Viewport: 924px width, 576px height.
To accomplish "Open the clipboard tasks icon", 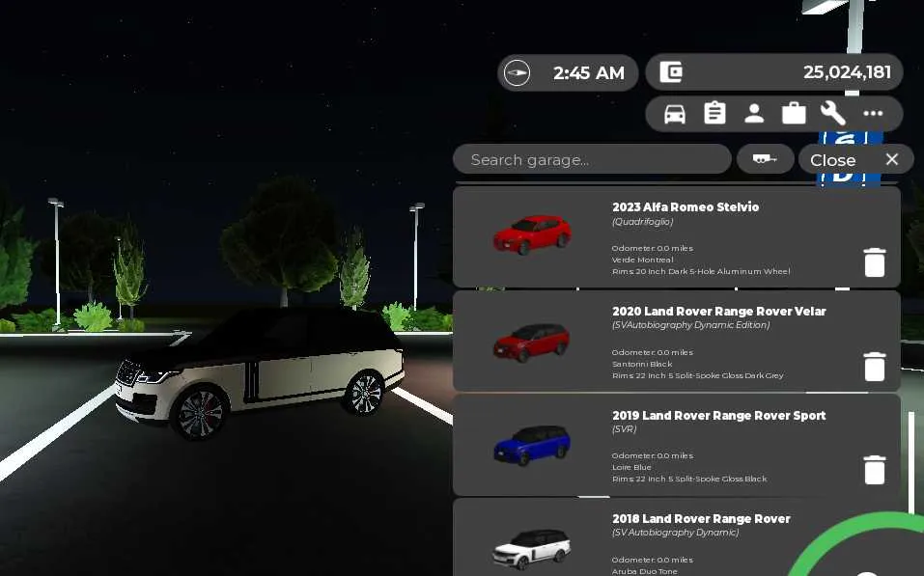I will pos(714,113).
